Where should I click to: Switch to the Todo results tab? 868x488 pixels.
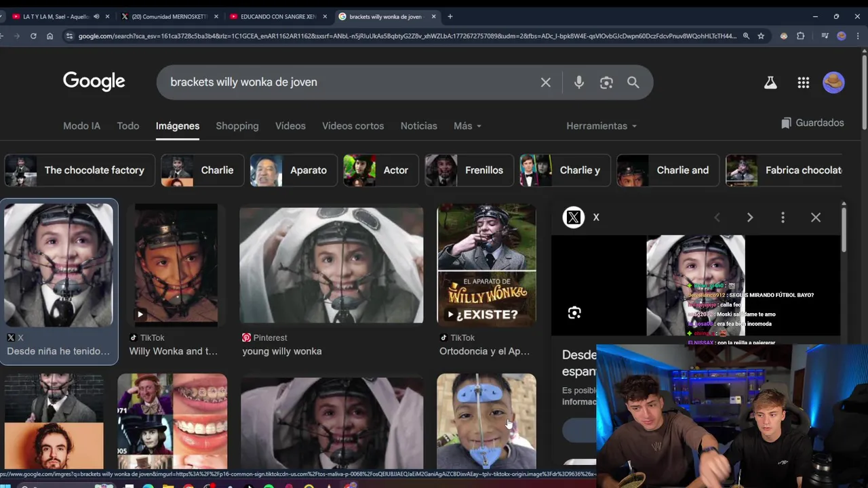(x=128, y=126)
